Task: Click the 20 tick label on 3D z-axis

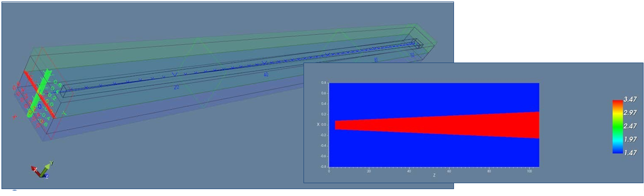Action: click(176, 87)
